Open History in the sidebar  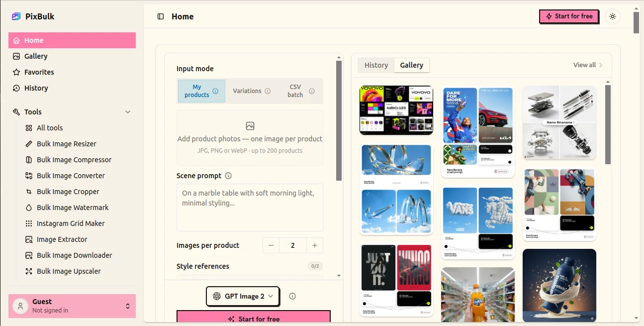tap(72, 88)
